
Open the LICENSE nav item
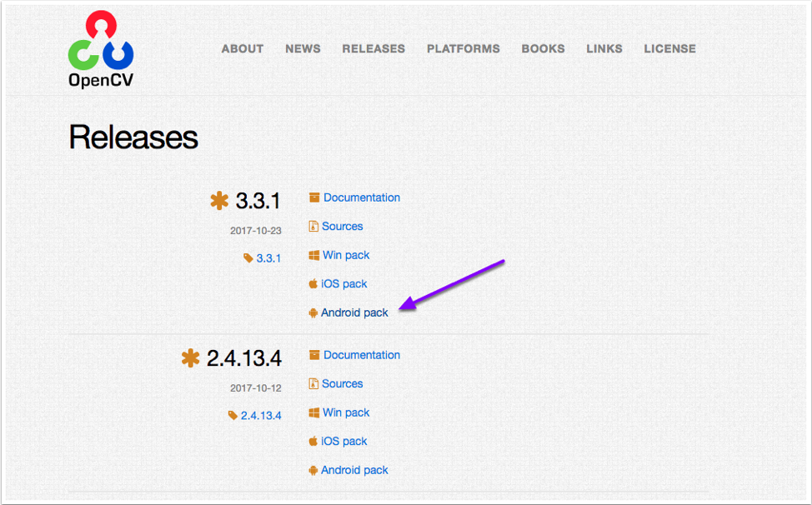[669, 48]
